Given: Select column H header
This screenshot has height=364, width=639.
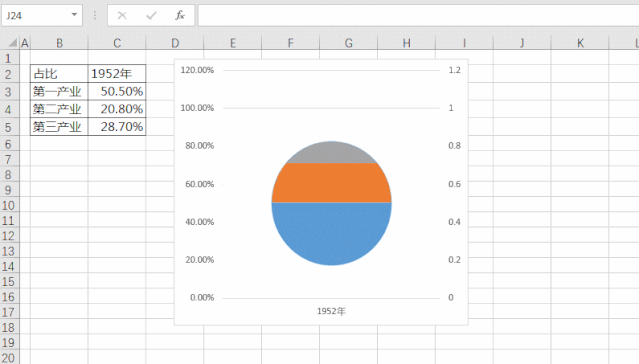Looking at the screenshot, I should point(406,43).
